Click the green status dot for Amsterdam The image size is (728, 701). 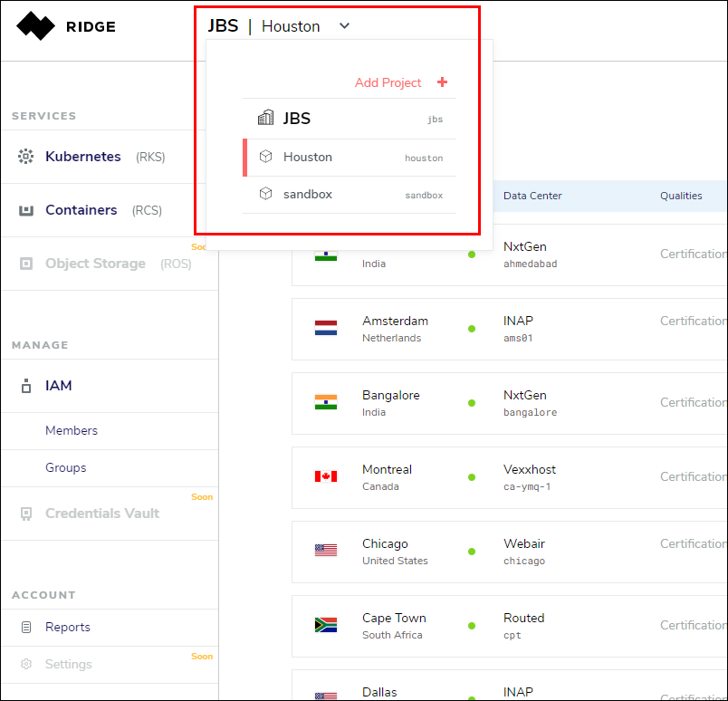(472, 329)
